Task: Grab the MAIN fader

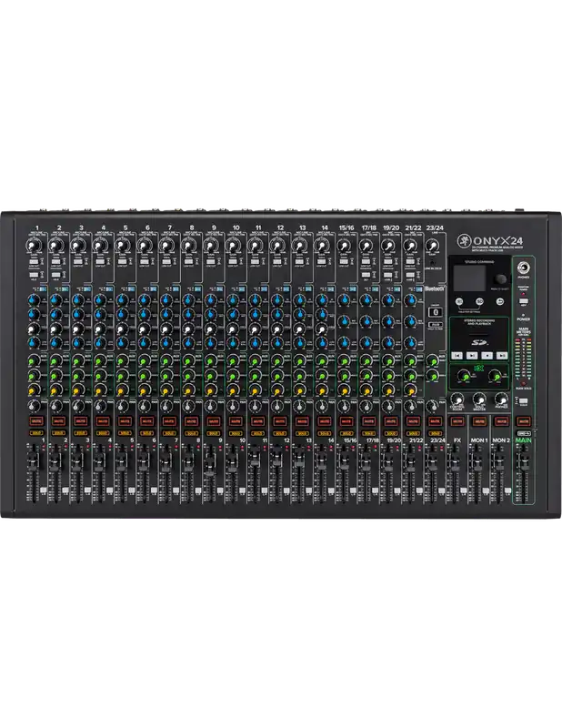Action: pos(524,460)
